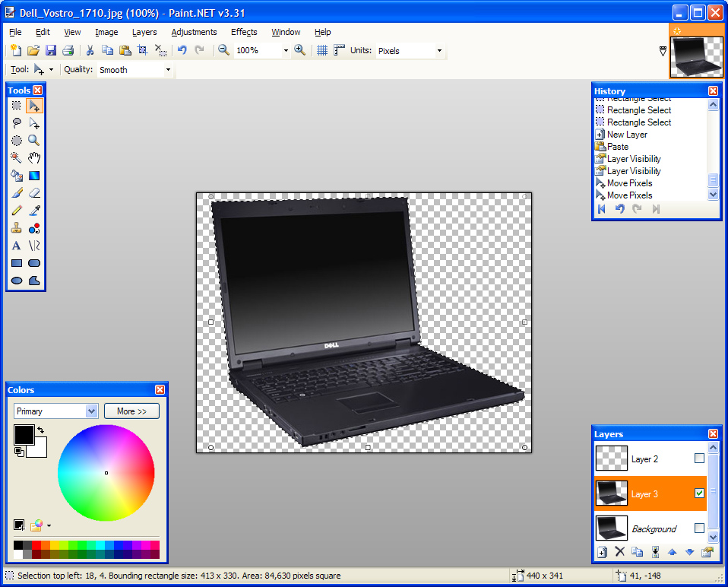Toggle Layer 2 visibility checkbox

coord(699,458)
